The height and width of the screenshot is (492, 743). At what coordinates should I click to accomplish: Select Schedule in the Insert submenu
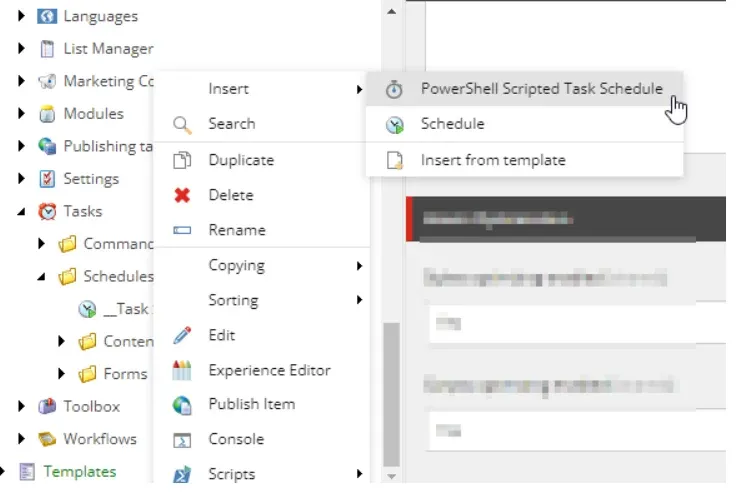[x=525, y=124]
